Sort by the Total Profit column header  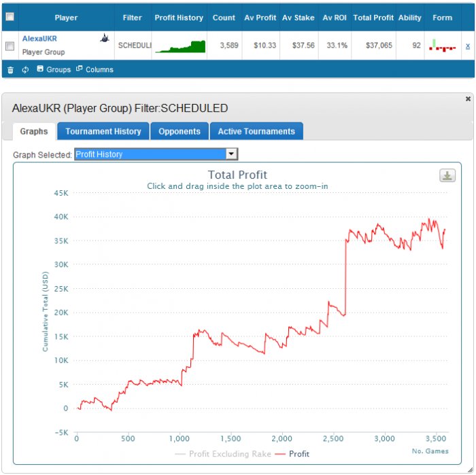[373, 18]
